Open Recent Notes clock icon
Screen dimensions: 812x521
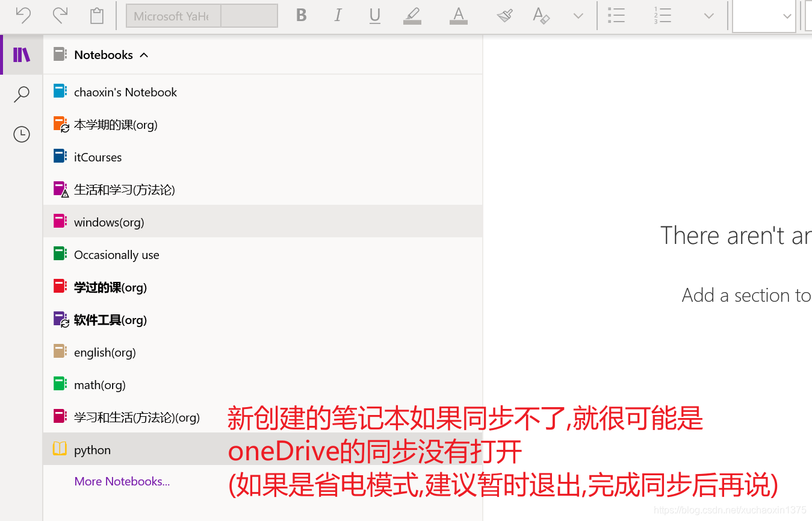pos(22,134)
